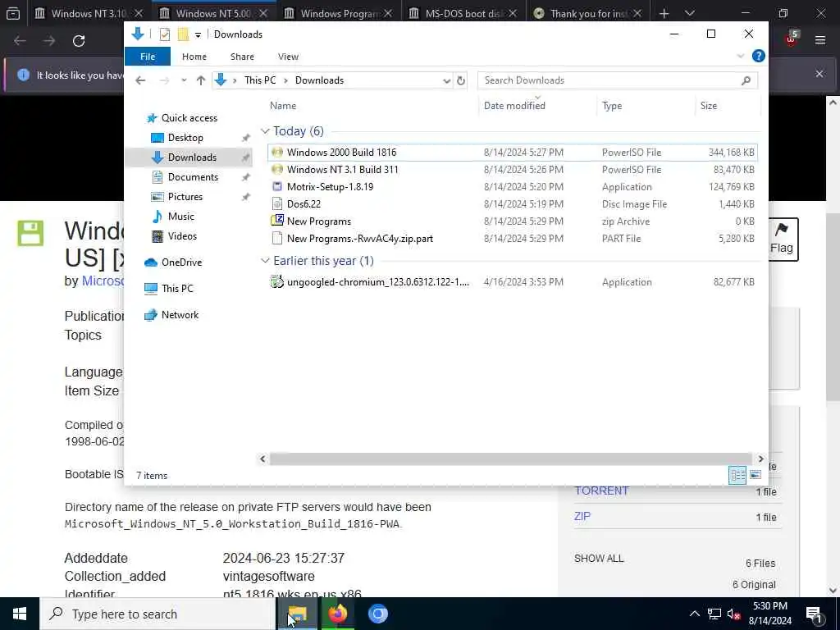Open the notification center icon

(814, 614)
